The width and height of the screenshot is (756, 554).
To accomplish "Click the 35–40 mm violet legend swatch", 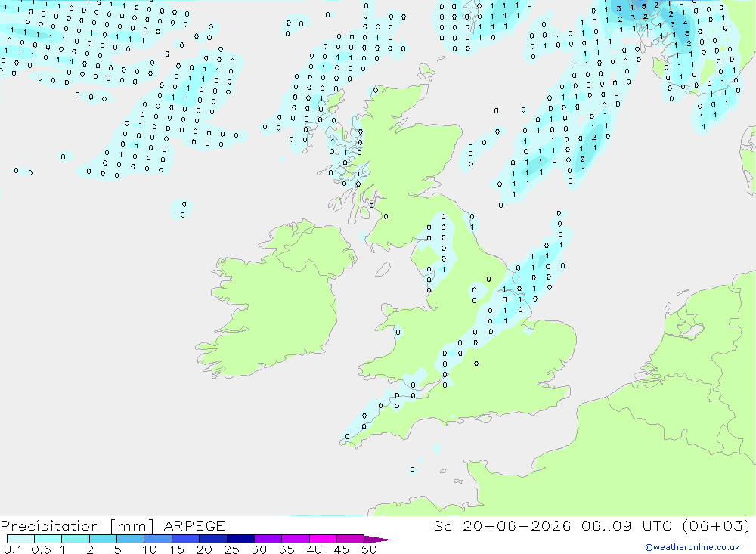I will [x=296, y=539].
